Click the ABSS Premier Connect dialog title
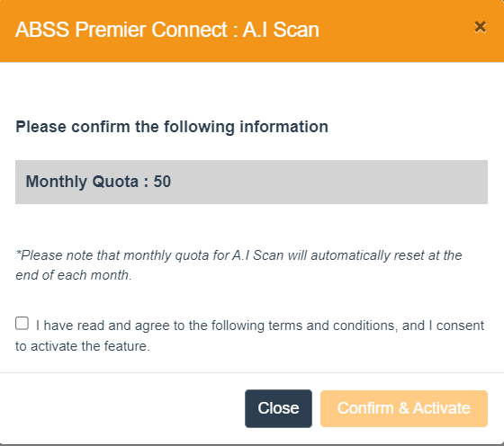 (x=167, y=30)
